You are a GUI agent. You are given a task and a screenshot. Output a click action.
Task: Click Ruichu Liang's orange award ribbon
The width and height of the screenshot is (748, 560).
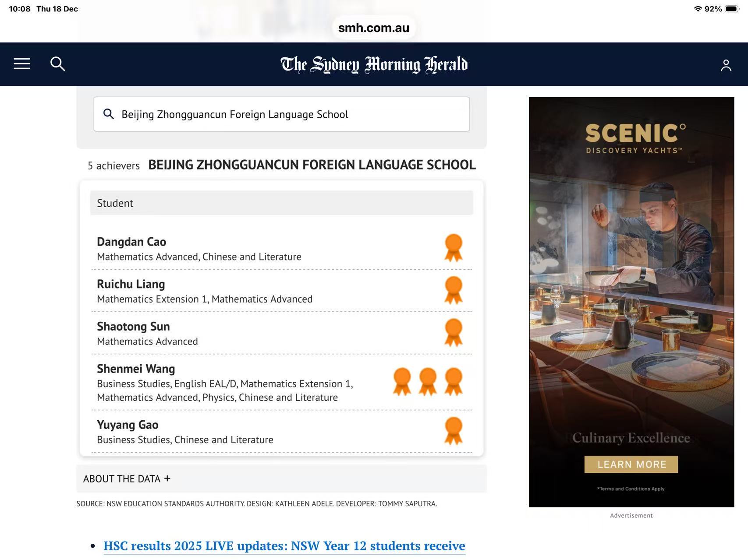453,290
